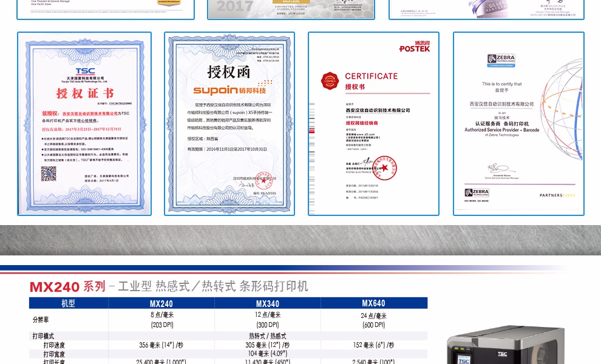
Task: Click the 12 点/毫米 (300 DPI) cell
Action: coord(268,320)
